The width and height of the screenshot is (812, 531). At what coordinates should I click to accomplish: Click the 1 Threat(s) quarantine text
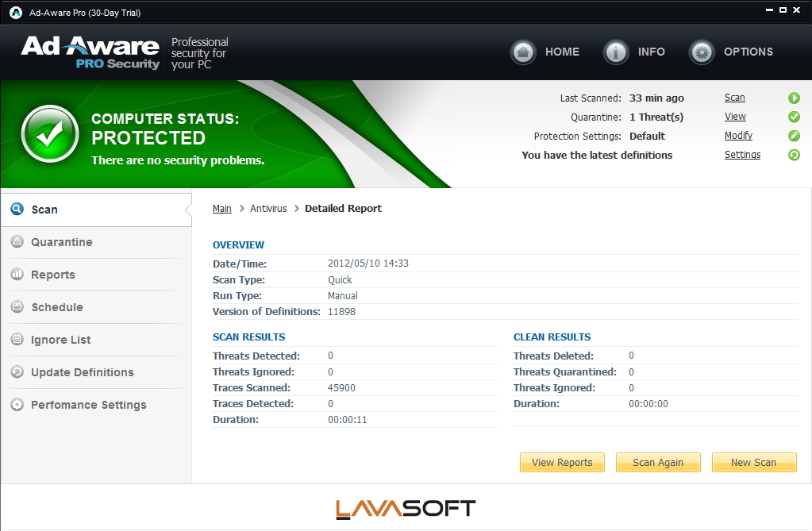tap(656, 117)
